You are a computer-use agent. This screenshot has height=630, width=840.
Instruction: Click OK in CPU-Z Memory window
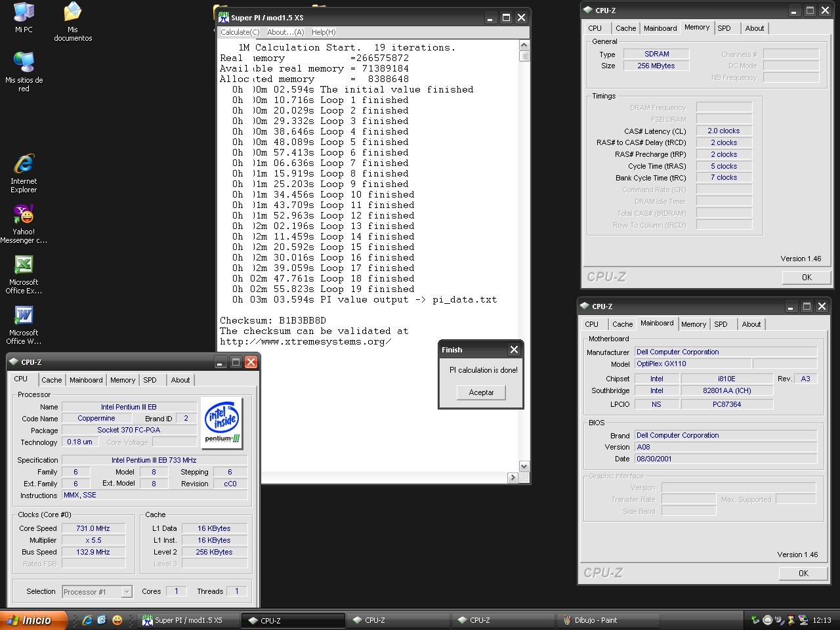(x=807, y=277)
